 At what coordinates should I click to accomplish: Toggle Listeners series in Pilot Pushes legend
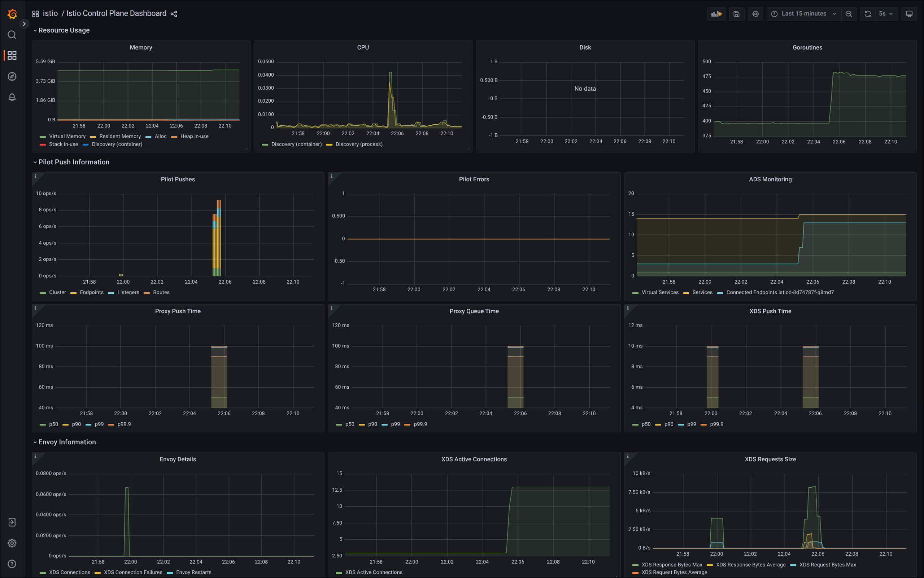tap(128, 293)
